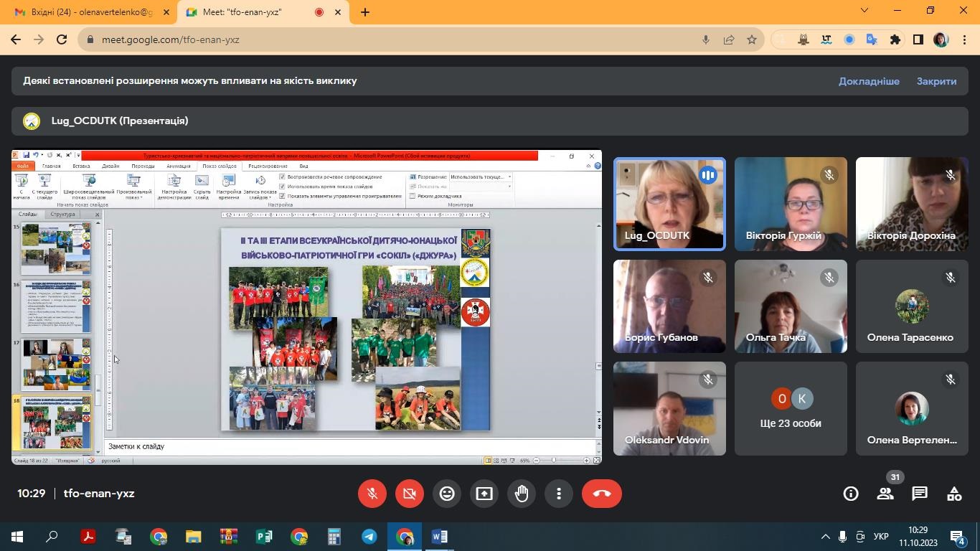The height and width of the screenshot is (551, 980).
Task: Open more options three-dot menu
Action: [559, 494]
